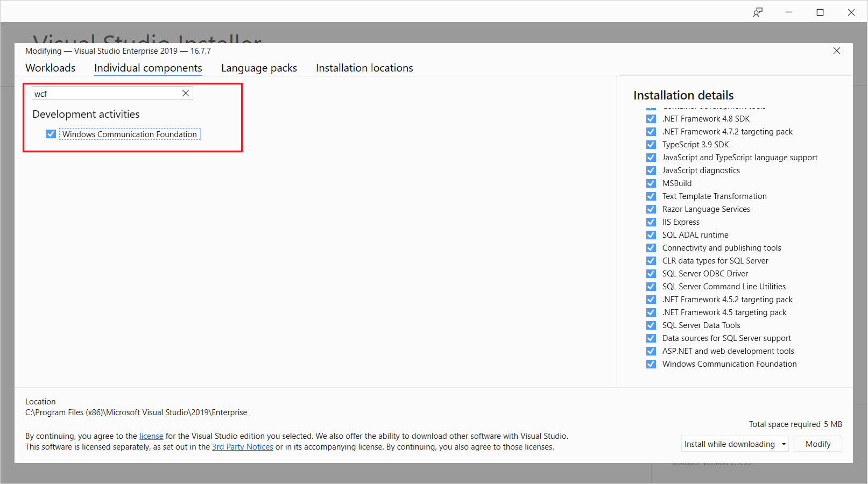Viewport: 868px width, 484px height.
Task: Toggle SQL Server Command Line Utilities
Action: [x=651, y=287]
